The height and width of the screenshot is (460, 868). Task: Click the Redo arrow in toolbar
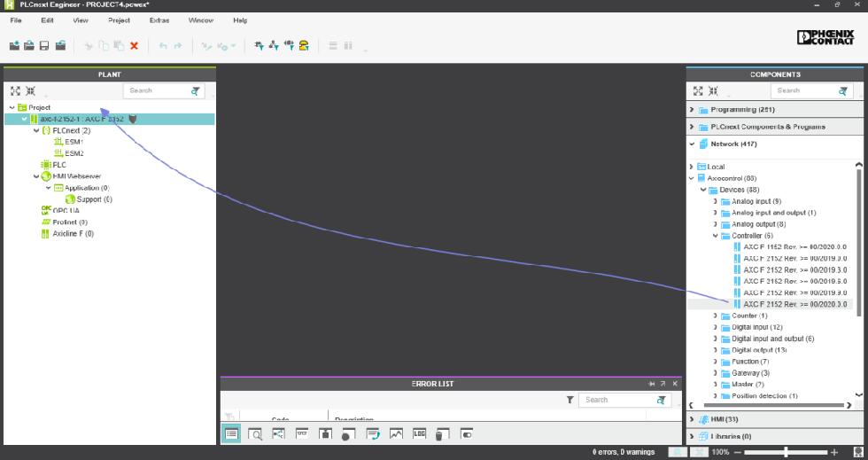tap(178, 46)
